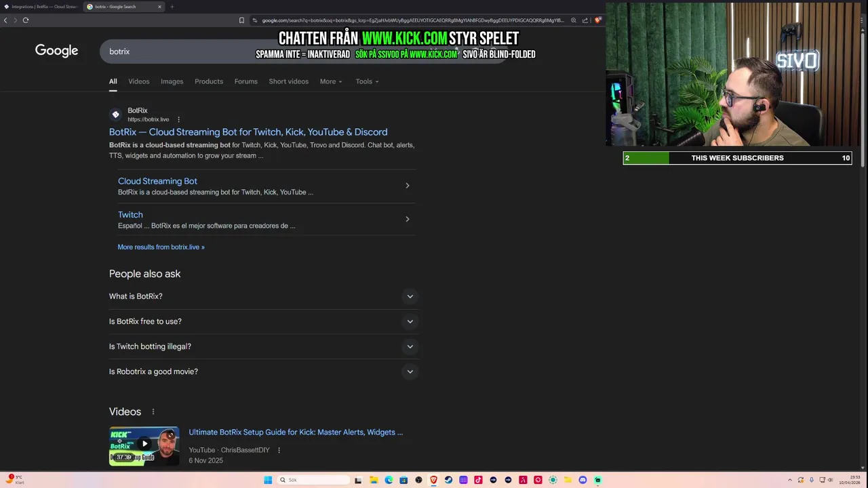Switch to Images search tab

click(172, 81)
